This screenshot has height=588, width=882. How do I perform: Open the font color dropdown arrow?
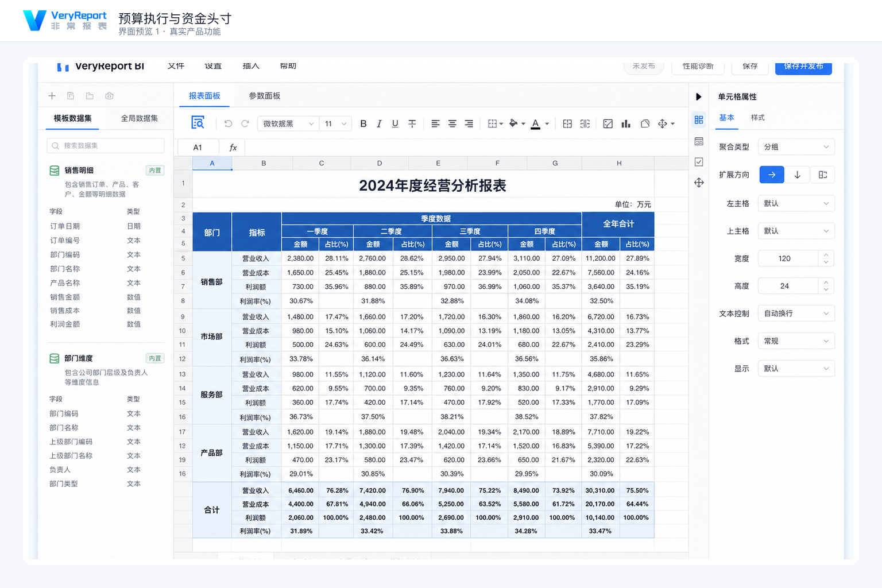click(547, 123)
